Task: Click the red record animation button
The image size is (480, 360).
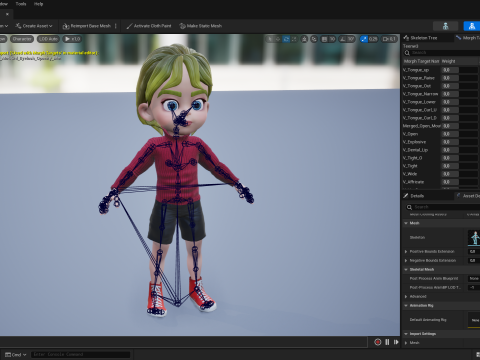Action: (x=378, y=342)
